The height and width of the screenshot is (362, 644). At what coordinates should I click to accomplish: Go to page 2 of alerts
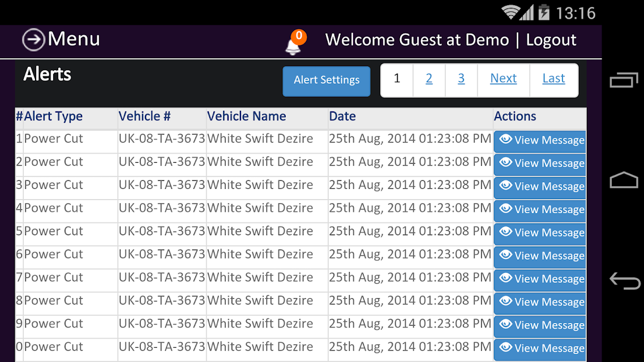(x=429, y=79)
